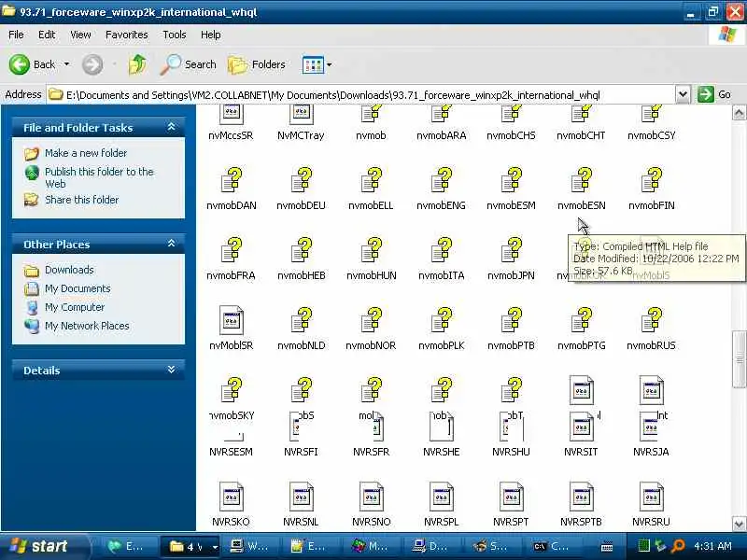747x560 pixels.
Task: Collapse the Other Places panel
Action: 172,244
